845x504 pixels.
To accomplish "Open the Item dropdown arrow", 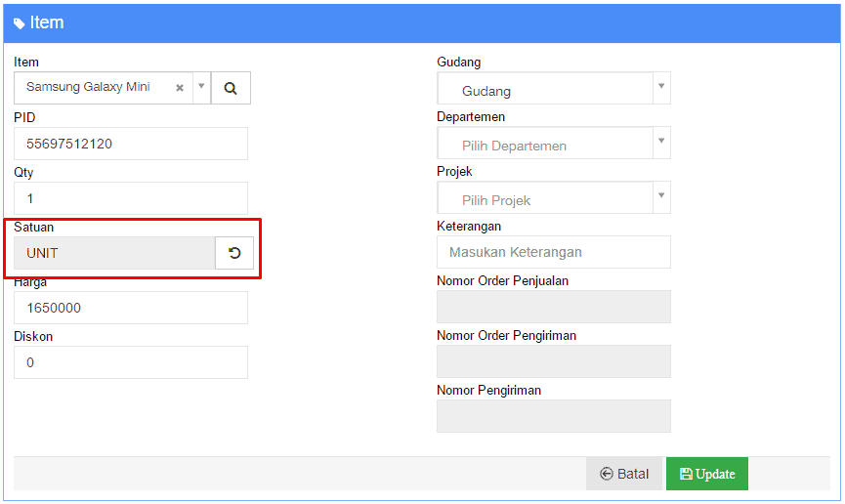I will tap(201, 86).
